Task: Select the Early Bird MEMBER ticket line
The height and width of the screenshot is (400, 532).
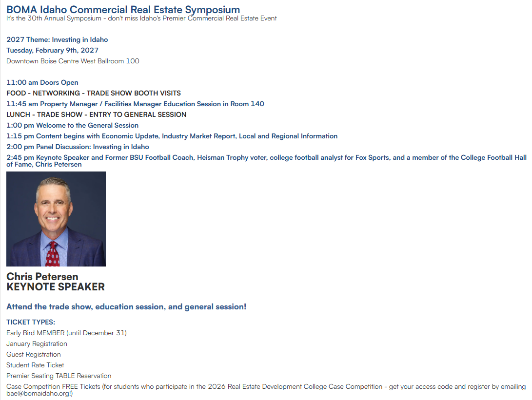Action: pyautogui.click(x=66, y=333)
